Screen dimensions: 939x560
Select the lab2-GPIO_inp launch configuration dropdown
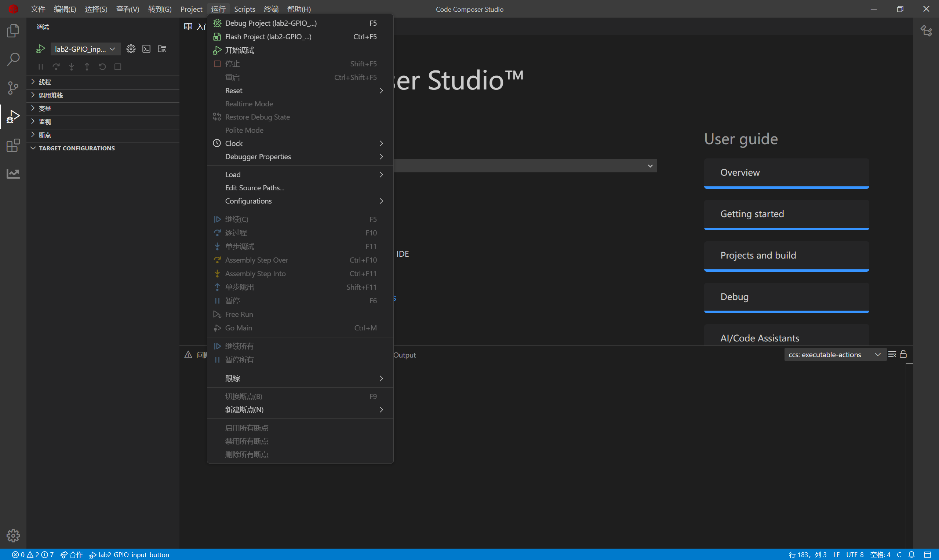tap(85, 49)
